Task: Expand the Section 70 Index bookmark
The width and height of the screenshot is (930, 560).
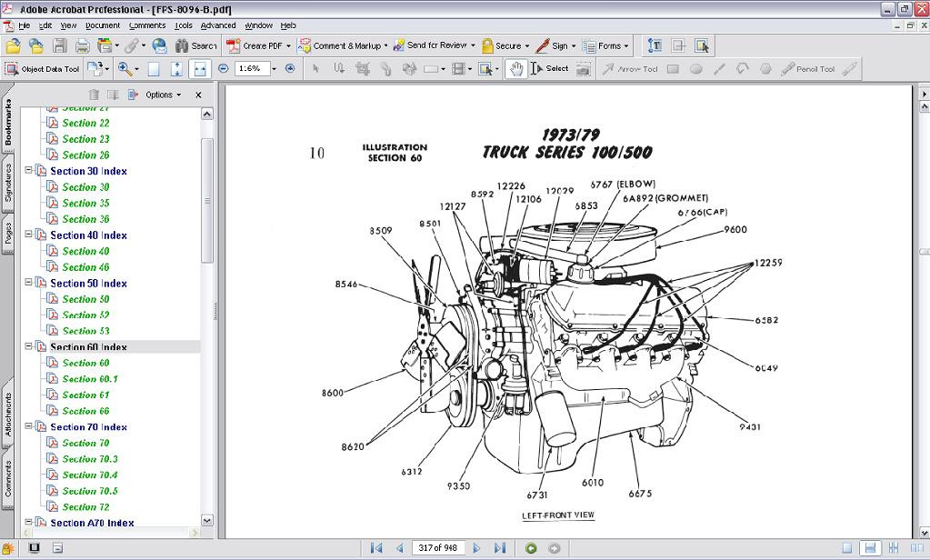Action: (27, 426)
